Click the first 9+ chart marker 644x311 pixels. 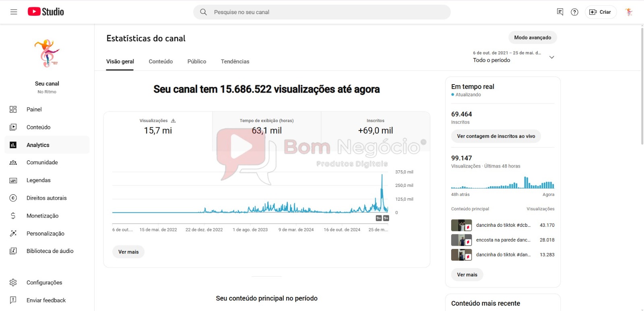(x=379, y=218)
